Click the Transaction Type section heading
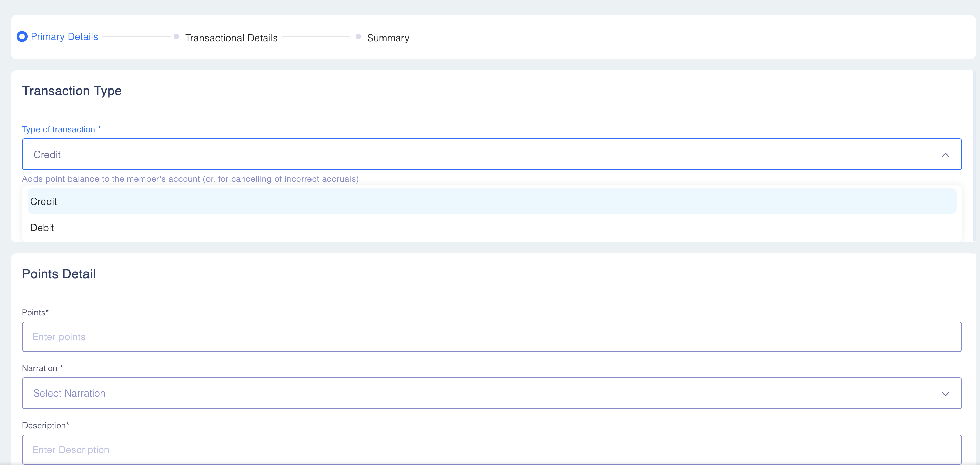The height and width of the screenshot is (471, 980). [x=72, y=91]
